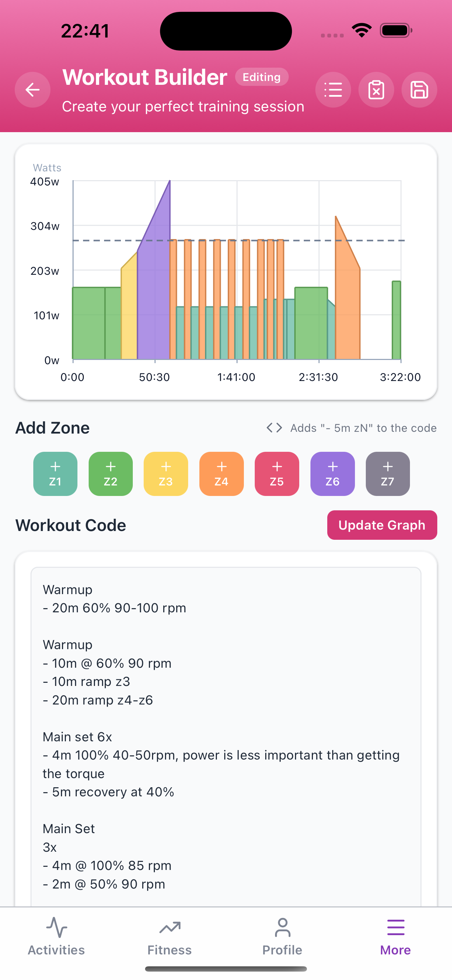Click the angle-brackets code icon beside Add Zone
The width and height of the screenshot is (452, 980).
(274, 428)
